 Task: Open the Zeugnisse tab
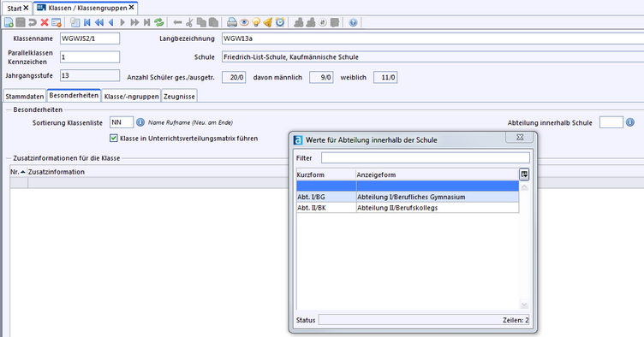[179, 97]
